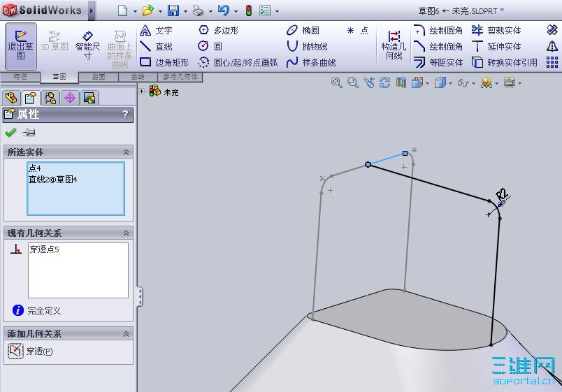
Task: Select the Text (文字) sketch tool
Action: (x=156, y=31)
